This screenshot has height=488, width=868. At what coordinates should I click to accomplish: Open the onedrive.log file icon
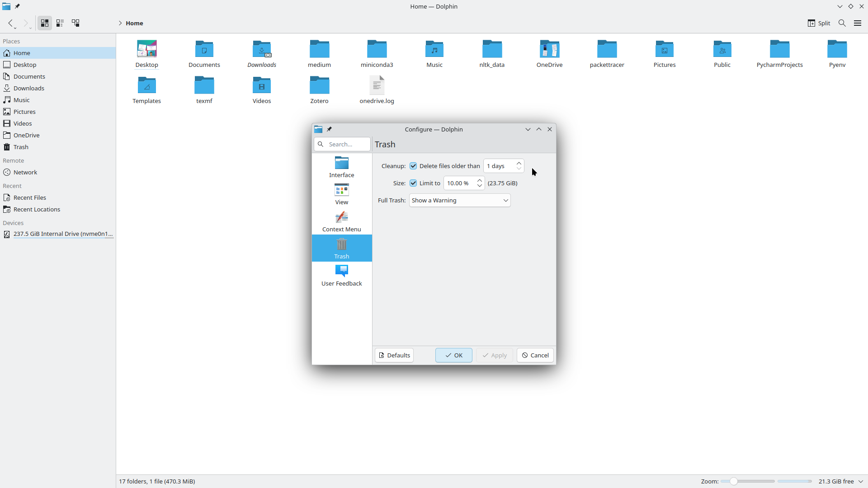pyautogui.click(x=377, y=85)
